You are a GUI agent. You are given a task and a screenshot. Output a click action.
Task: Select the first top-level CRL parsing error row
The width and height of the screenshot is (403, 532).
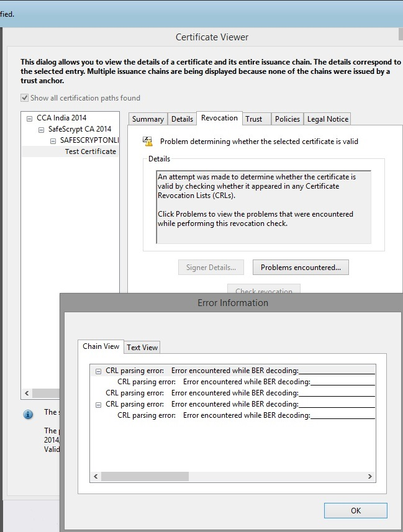233,371
